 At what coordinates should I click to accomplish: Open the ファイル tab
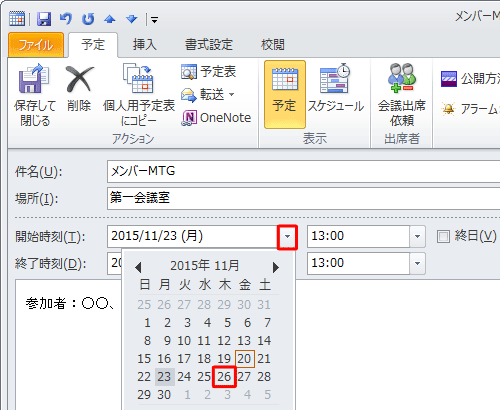(36, 45)
